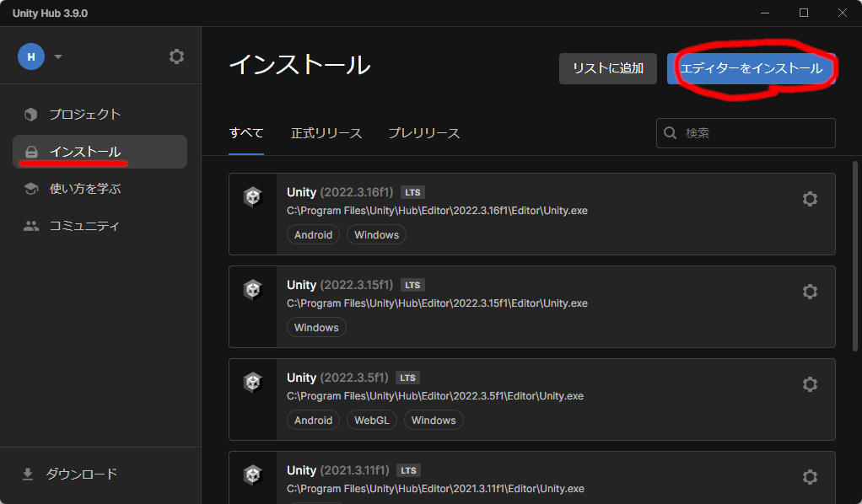
Task: Click Unity logo of 2021.3.11f1 entry
Action: tap(253, 475)
